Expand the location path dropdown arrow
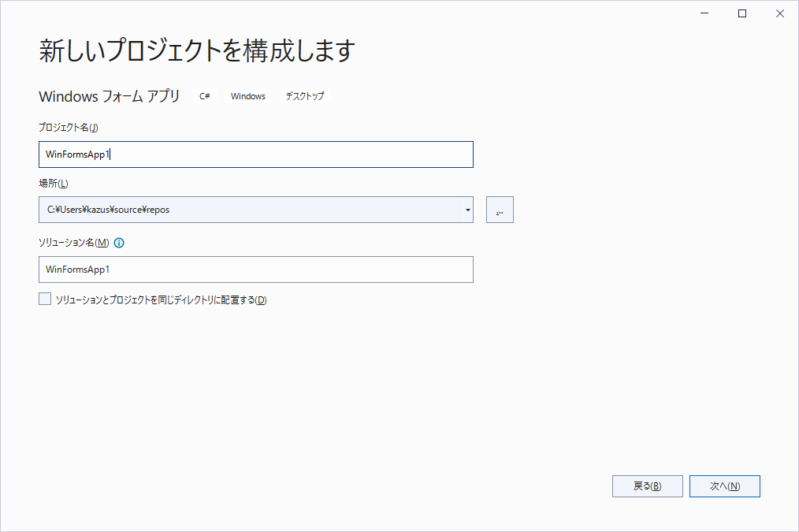The width and height of the screenshot is (799, 532). (468, 210)
